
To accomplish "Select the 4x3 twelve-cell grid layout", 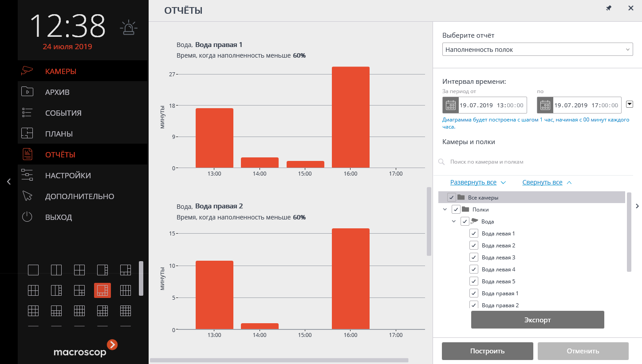I will 79,311.
